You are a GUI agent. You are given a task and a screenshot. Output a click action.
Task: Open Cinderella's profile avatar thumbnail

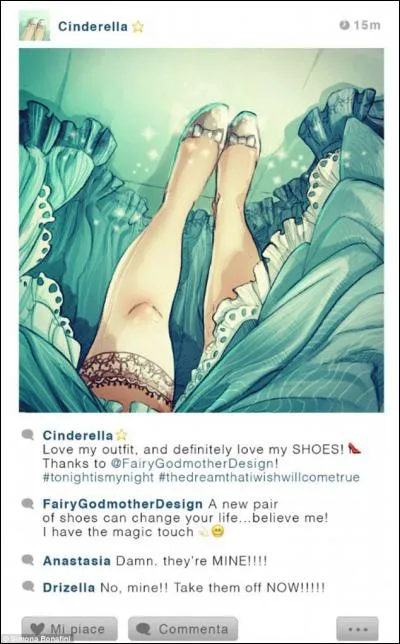[34, 25]
